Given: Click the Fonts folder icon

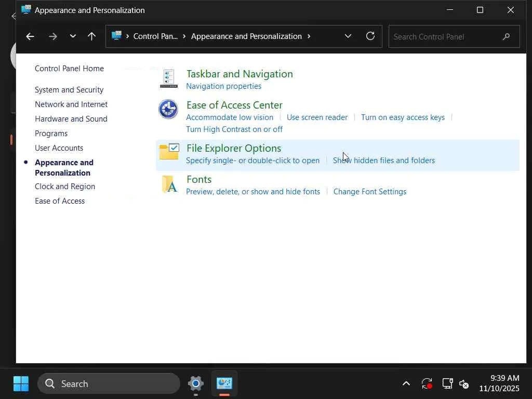Looking at the screenshot, I should click(169, 184).
